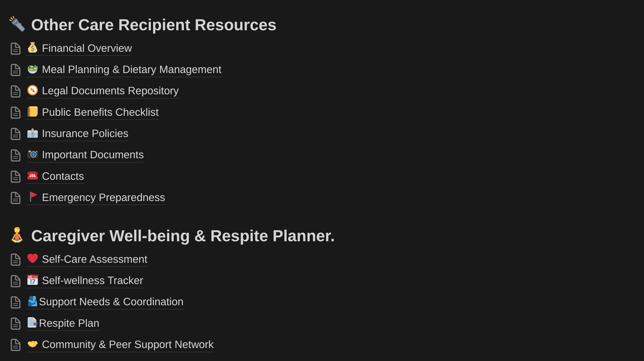Click the compass icon beside Legal Documents Repository
This screenshot has height=361, width=644.
[x=32, y=90]
